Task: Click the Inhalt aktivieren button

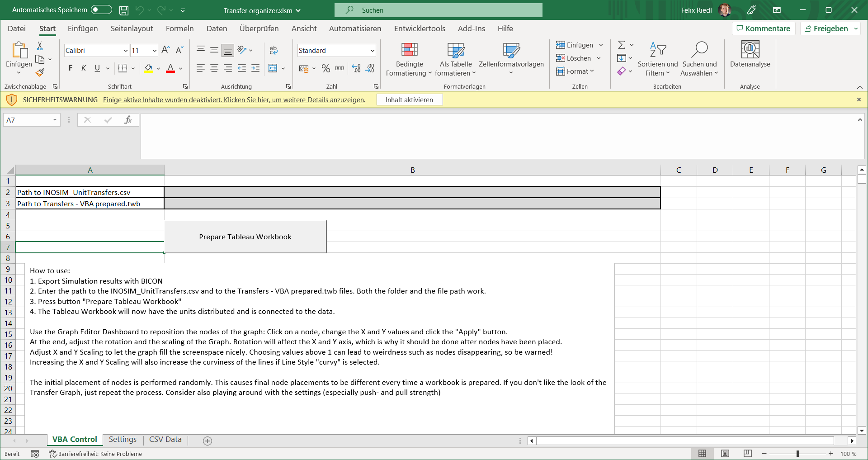Action: [x=409, y=100]
